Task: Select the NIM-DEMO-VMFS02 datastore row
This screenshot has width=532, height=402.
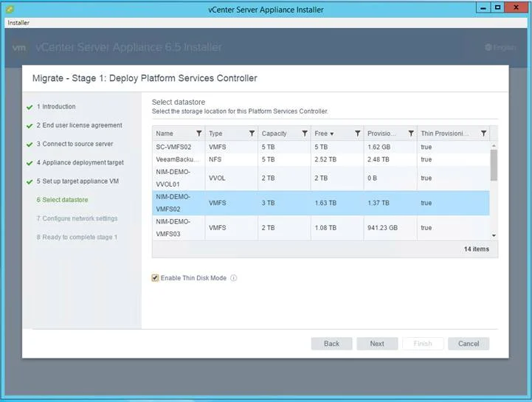Action: point(321,203)
